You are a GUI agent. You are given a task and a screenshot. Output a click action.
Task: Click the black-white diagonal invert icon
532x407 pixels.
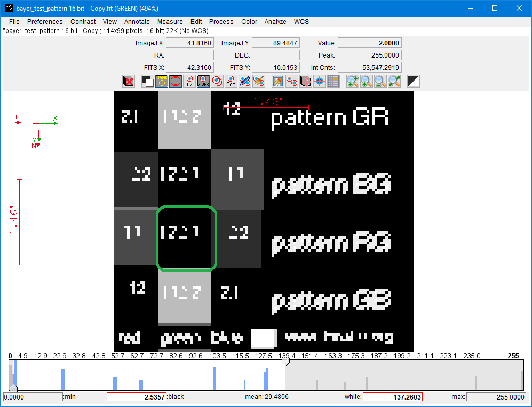tap(413, 81)
